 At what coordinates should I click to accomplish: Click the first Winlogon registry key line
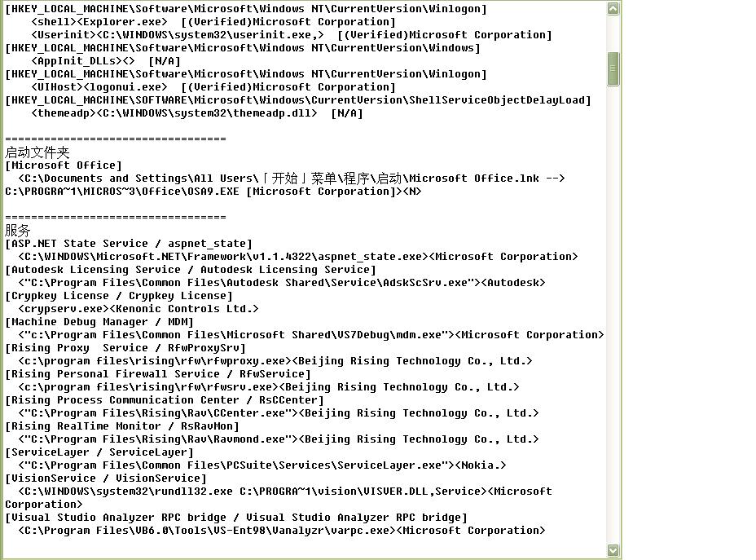pyautogui.click(x=246, y=9)
